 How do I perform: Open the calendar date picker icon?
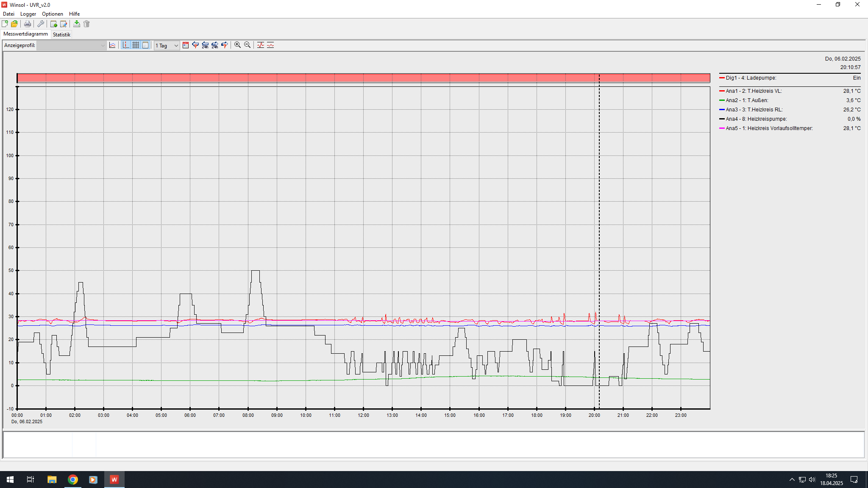pyautogui.click(x=186, y=45)
